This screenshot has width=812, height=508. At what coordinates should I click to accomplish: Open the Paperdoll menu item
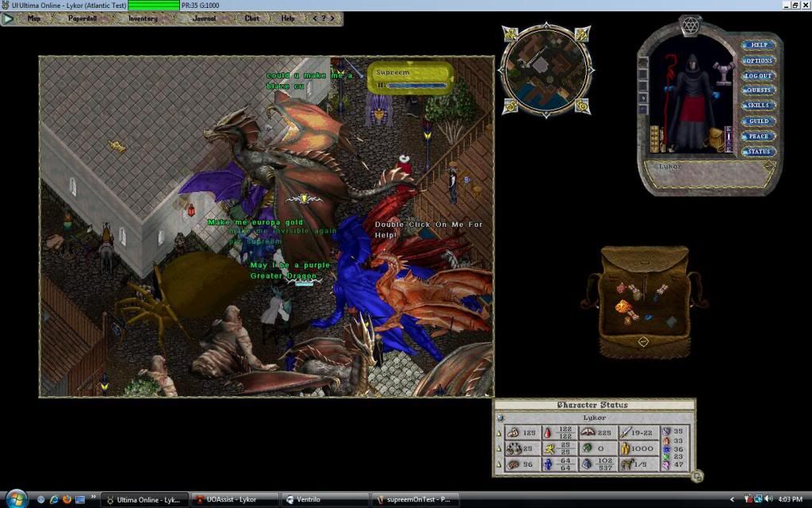pyautogui.click(x=82, y=19)
